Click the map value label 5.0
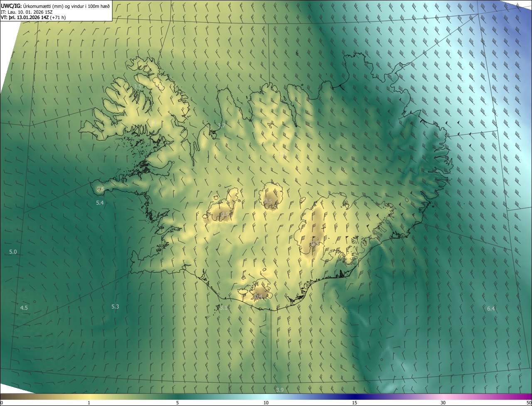 coord(13,252)
